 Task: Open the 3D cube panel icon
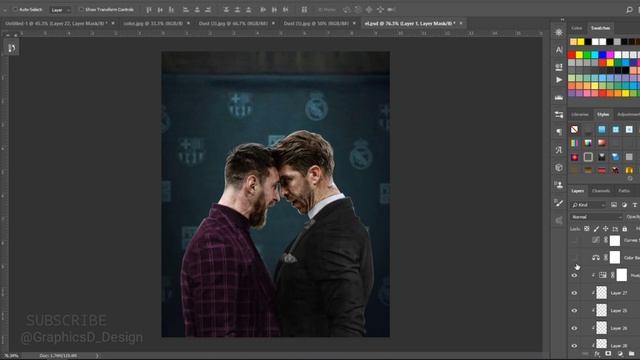click(x=559, y=167)
